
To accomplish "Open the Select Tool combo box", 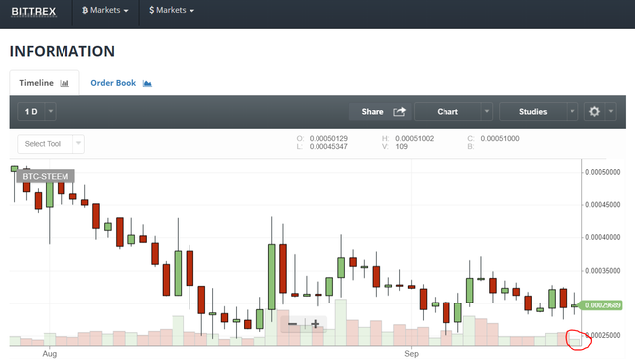I will 51,144.
